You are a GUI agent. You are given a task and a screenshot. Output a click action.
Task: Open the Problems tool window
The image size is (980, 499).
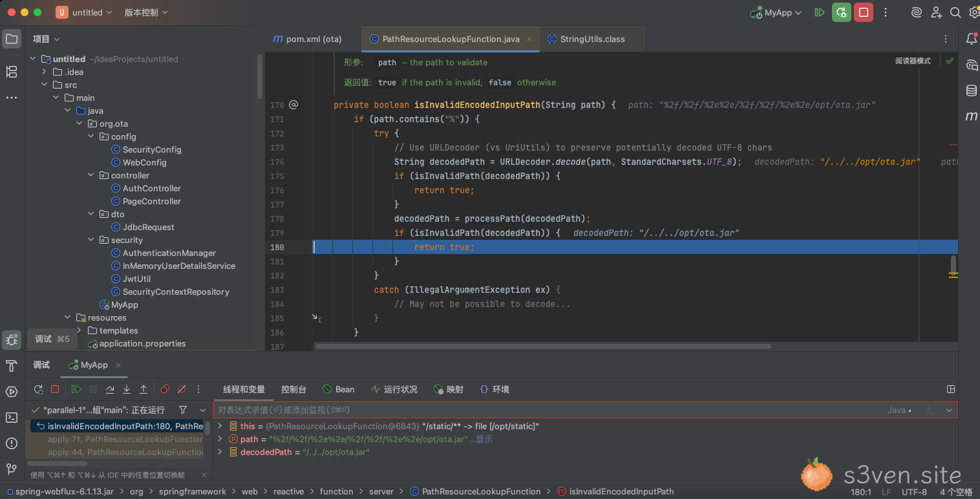12,443
